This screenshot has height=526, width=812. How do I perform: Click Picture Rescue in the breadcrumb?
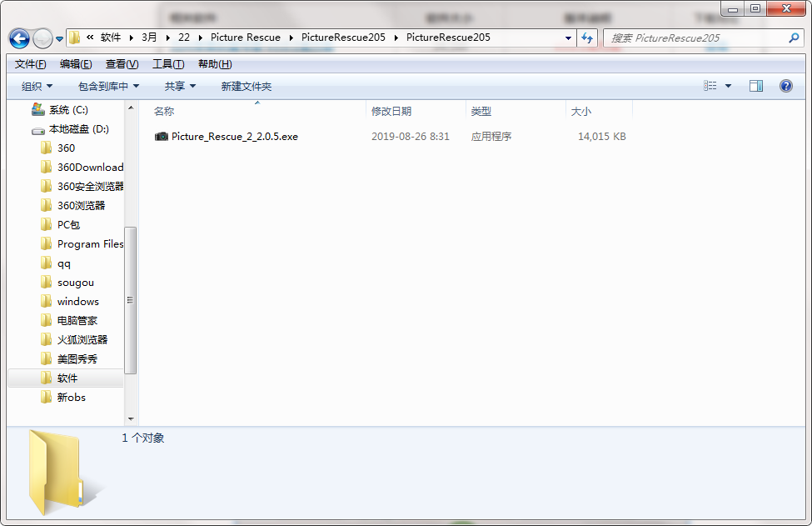pyautogui.click(x=246, y=38)
